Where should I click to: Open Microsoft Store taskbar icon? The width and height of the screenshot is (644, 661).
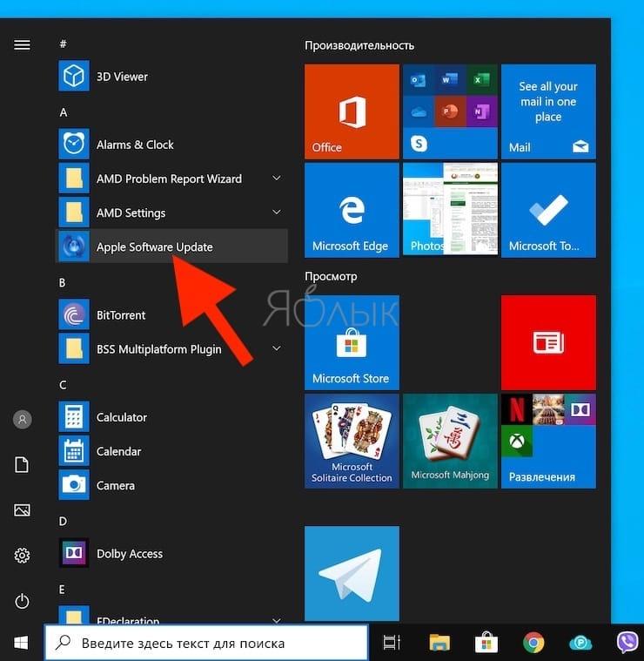(486, 643)
